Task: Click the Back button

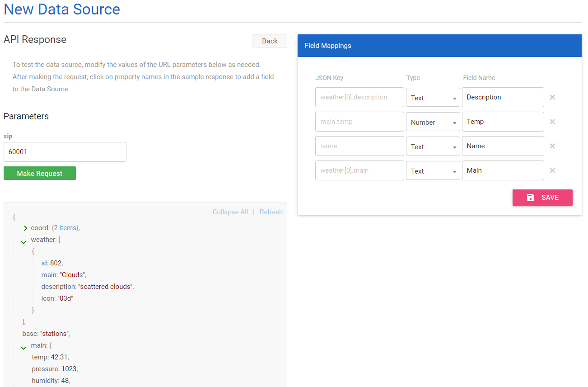Action: tap(270, 41)
